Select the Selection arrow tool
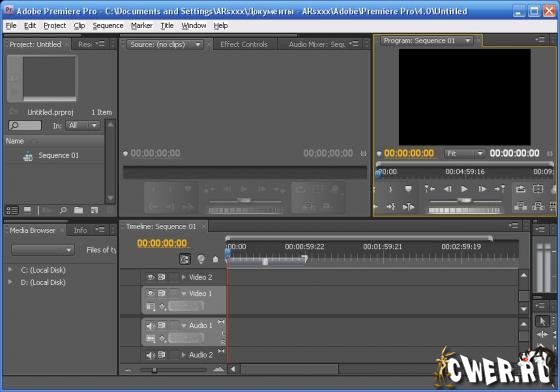The image size is (560, 392). click(x=542, y=321)
